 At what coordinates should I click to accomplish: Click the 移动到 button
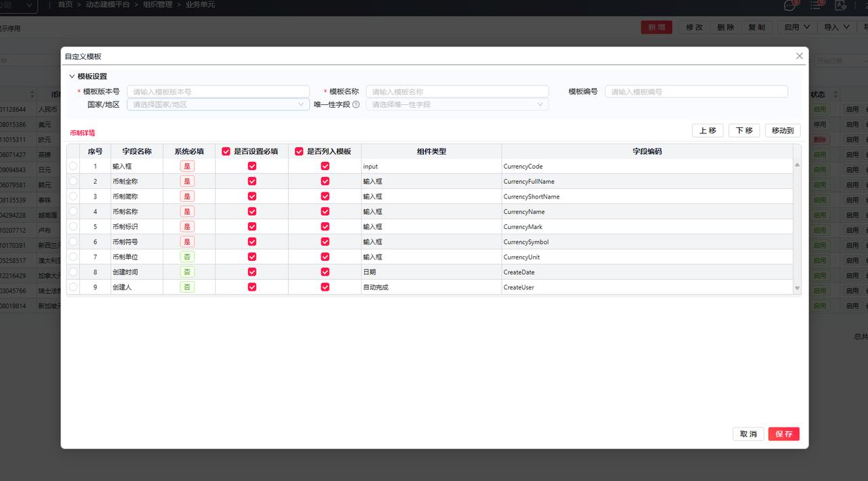[783, 131]
